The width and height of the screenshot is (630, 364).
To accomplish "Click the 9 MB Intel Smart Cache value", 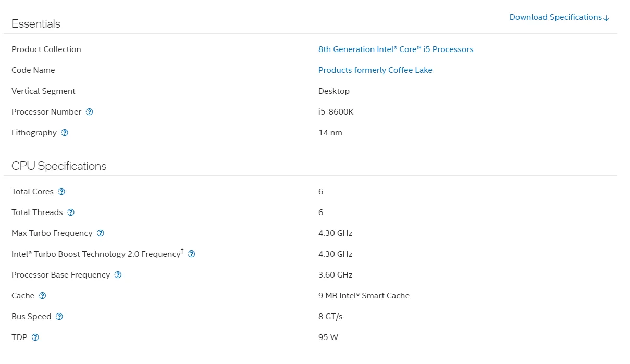I will [364, 296].
